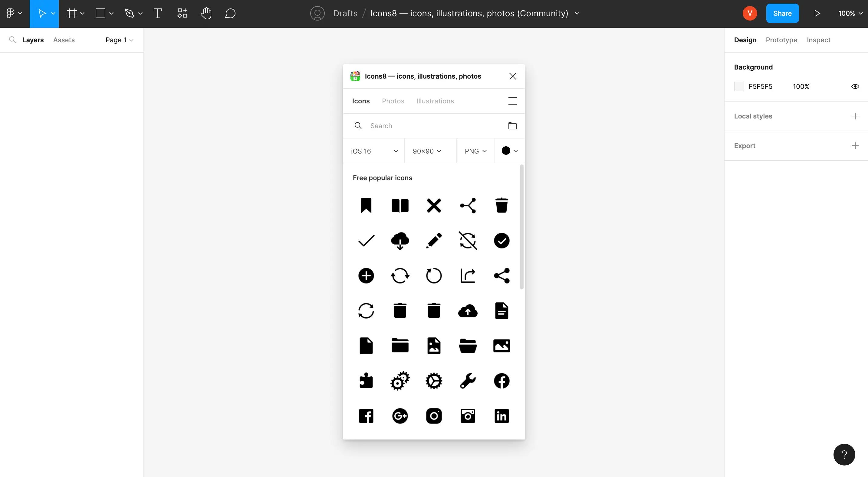Screen dimensions: 868x477
Task: Click the share/export icon in icons grid
Action: pyautogui.click(x=468, y=275)
